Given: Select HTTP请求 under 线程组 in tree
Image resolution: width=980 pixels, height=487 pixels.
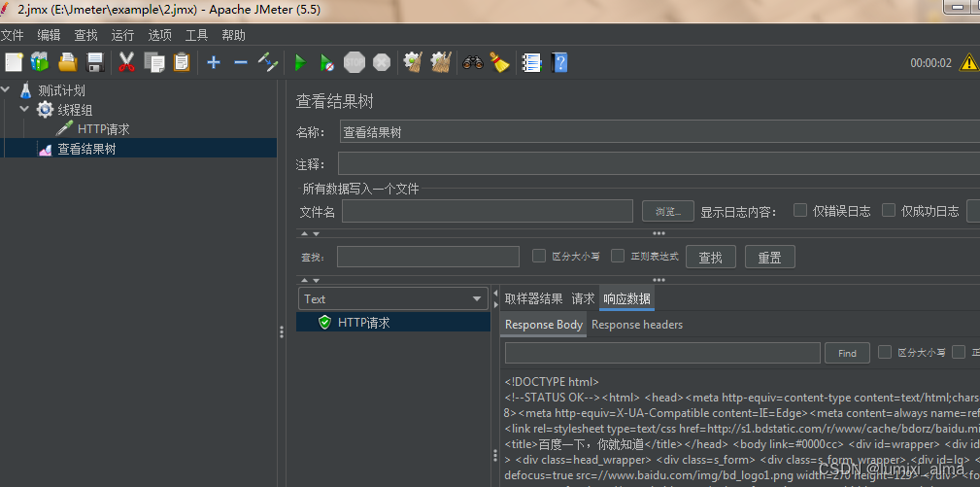Looking at the screenshot, I should [x=104, y=129].
